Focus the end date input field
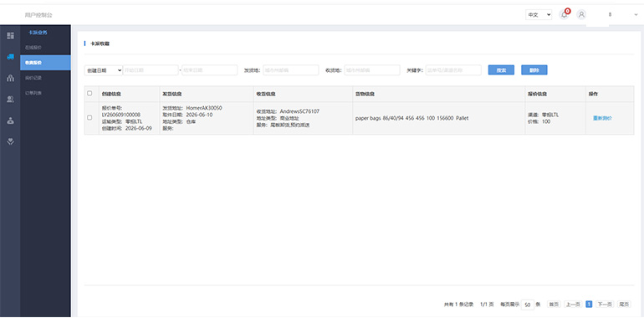Viewport: 644px width, 318px height. click(209, 70)
